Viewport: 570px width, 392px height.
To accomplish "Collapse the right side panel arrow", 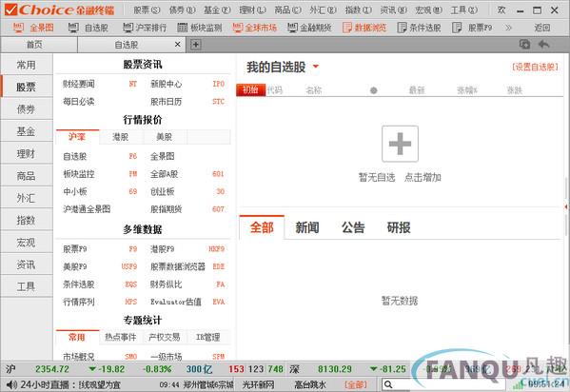I will (566, 206).
